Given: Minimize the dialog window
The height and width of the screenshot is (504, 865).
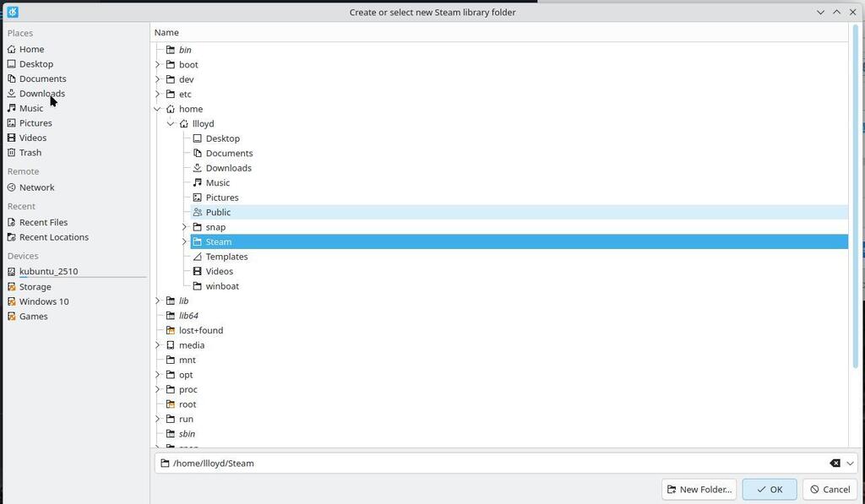Looking at the screenshot, I should click(x=821, y=12).
